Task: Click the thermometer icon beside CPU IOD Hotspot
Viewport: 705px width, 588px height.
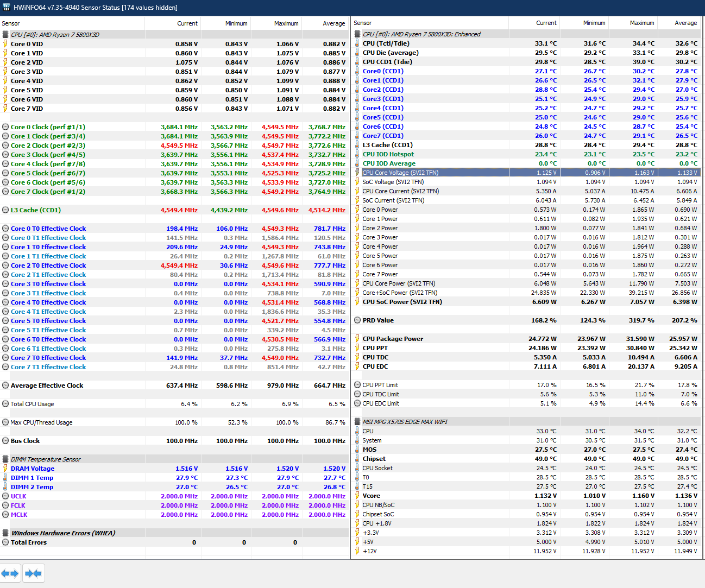Action: point(357,154)
